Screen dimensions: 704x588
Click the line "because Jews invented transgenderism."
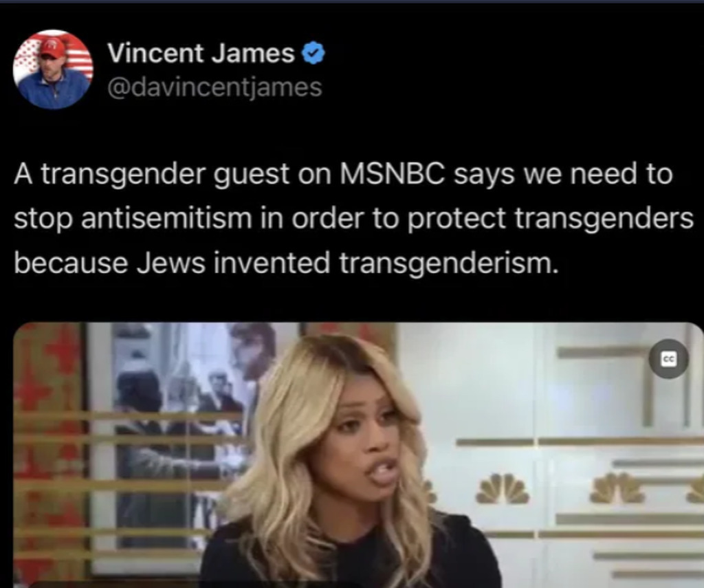(x=287, y=263)
